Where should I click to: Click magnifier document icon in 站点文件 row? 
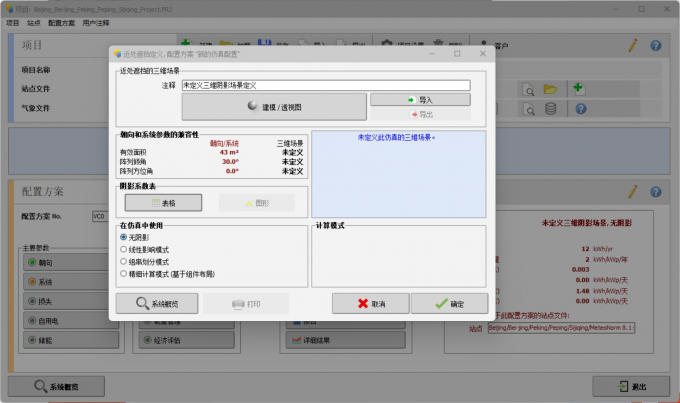(x=529, y=90)
